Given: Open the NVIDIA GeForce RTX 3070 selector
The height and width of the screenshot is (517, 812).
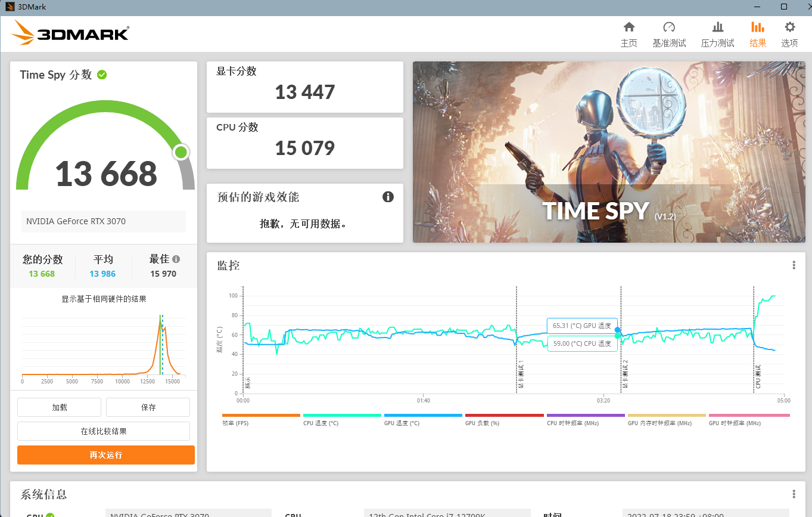Looking at the screenshot, I should pyautogui.click(x=105, y=221).
